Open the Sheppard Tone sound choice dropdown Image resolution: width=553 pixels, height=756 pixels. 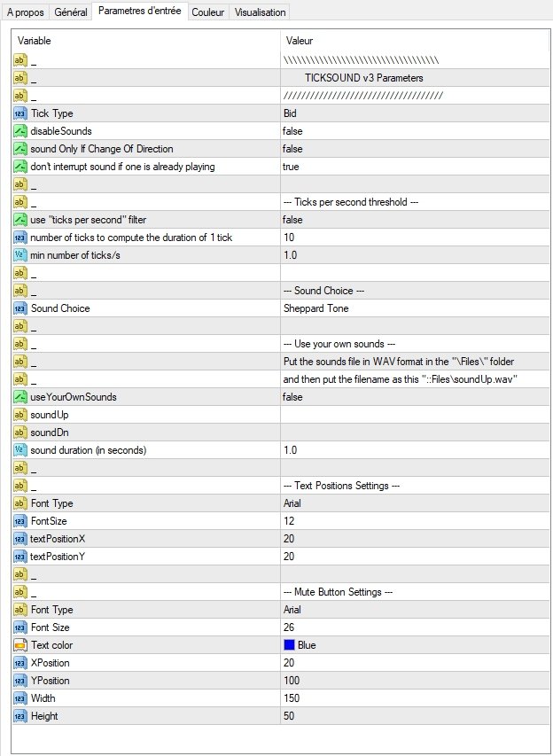415,308
